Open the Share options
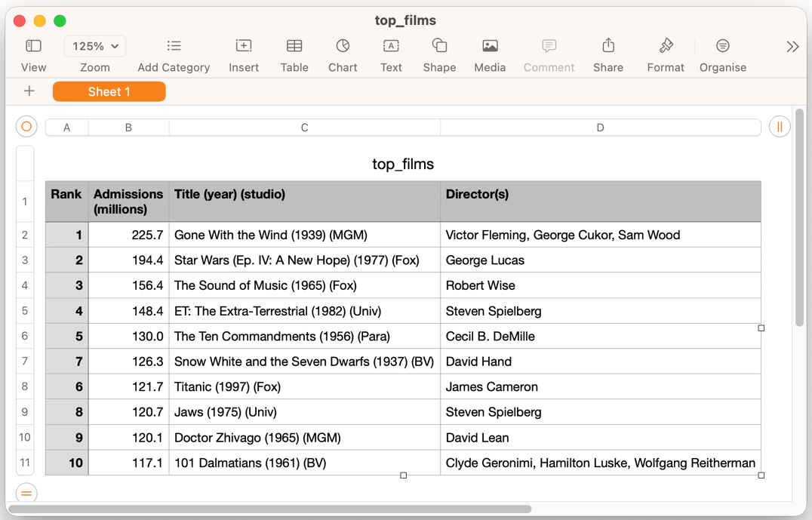Viewport: 812px width, 520px height. tap(608, 55)
